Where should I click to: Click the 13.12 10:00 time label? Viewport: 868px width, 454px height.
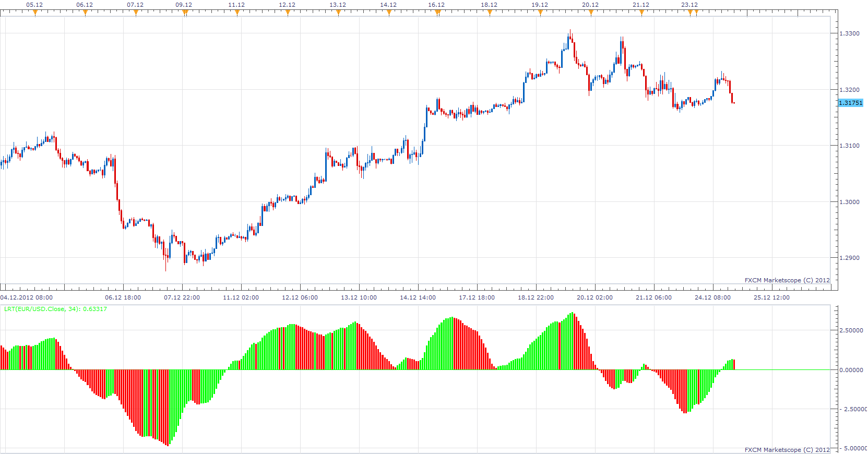click(359, 297)
